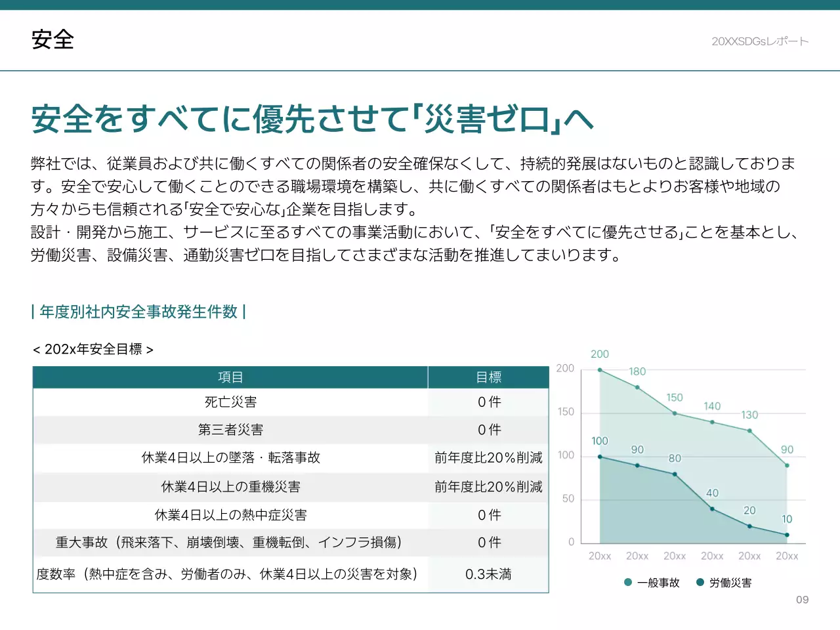Click the 年度別社内安全事故発生件数 section heading
Screen dimensions: 840x630
138,312
